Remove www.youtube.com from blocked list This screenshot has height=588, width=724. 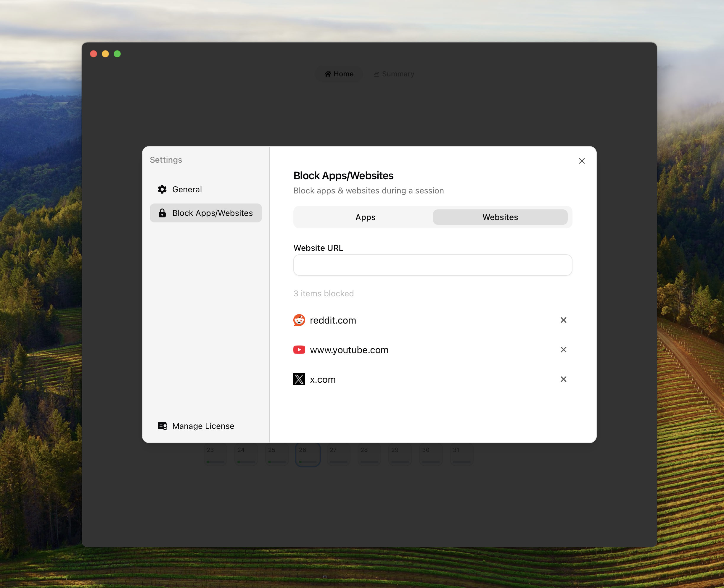(563, 350)
